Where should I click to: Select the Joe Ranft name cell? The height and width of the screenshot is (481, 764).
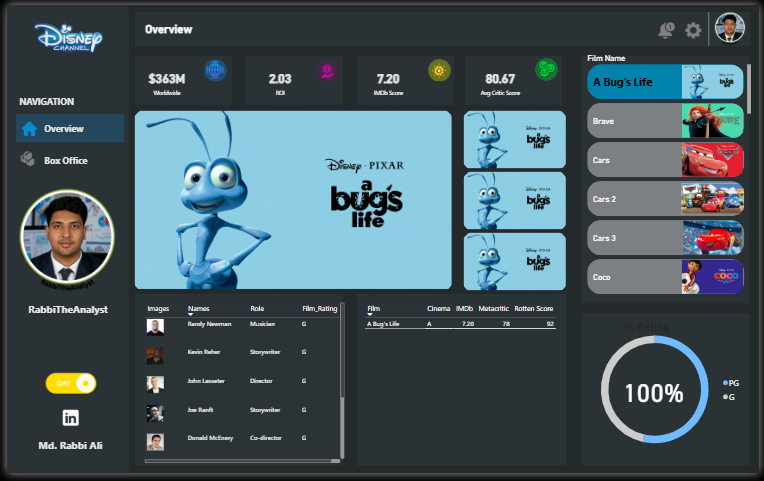coord(200,410)
